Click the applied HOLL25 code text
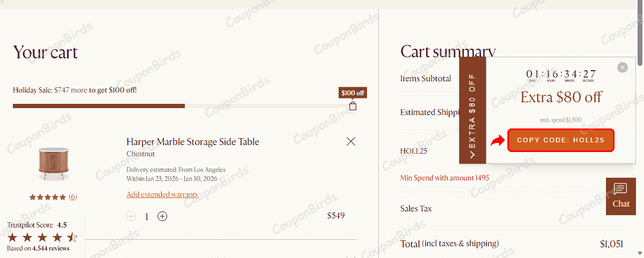 414,151
